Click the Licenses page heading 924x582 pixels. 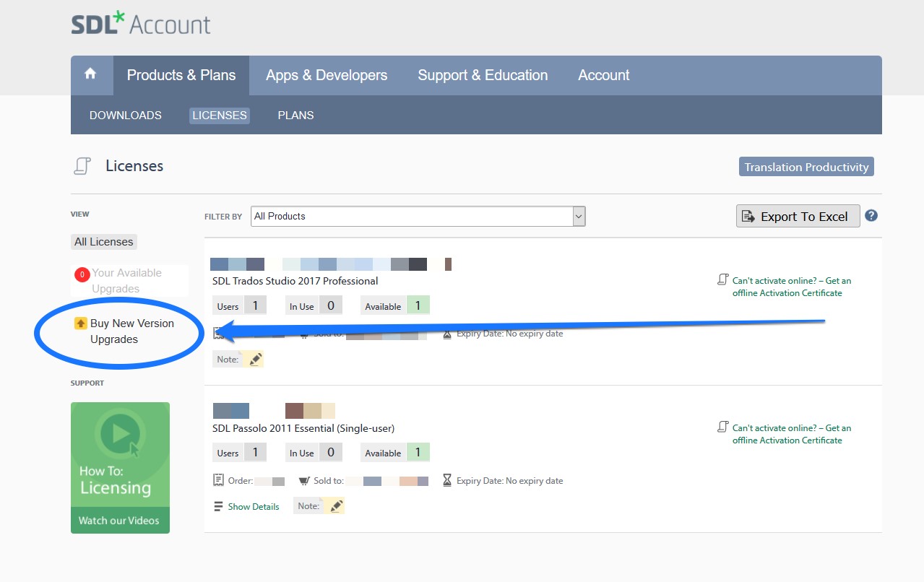click(x=134, y=166)
